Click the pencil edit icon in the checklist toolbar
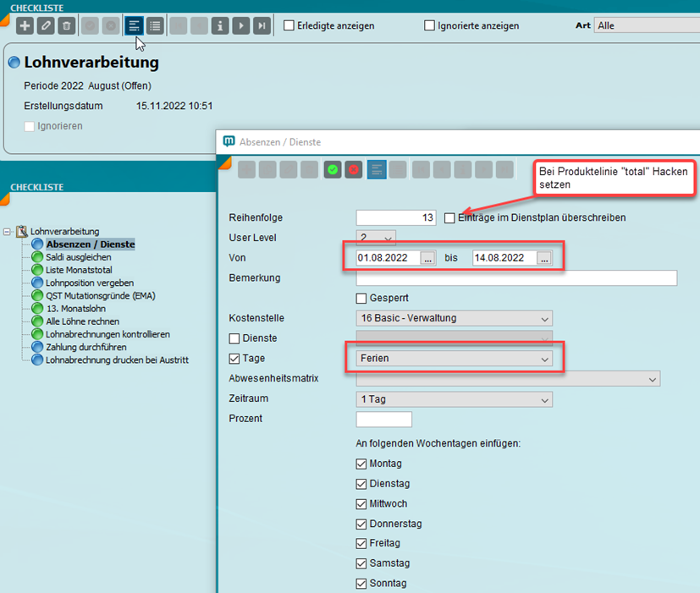Screen dimensions: 700x593 click(46, 26)
